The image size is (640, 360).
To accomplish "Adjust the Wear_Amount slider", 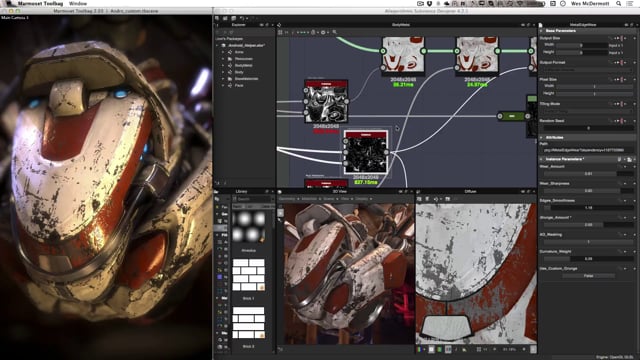I will coord(588,174).
